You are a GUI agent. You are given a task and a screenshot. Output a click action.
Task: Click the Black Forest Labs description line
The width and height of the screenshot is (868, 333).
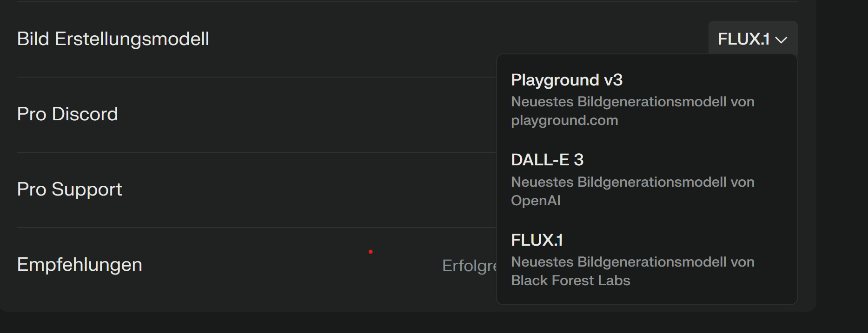pyautogui.click(x=570, y=281)
